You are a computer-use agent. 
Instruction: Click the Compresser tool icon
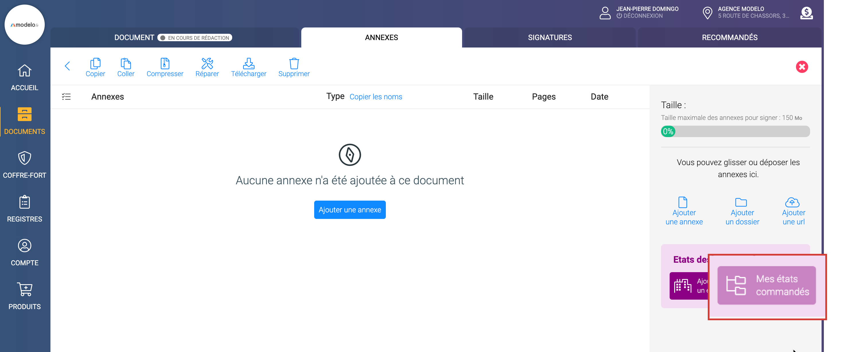(165, 64)
